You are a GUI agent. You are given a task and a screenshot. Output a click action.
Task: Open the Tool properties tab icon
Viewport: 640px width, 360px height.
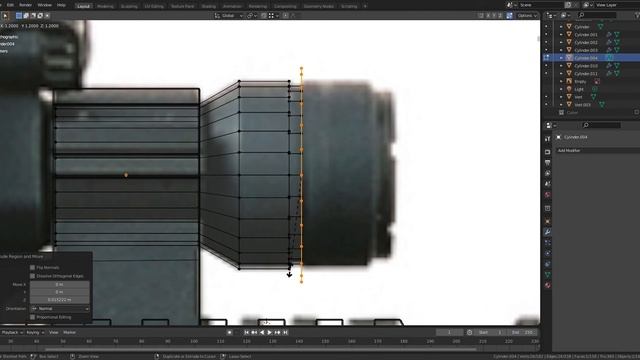pos(548,139)
